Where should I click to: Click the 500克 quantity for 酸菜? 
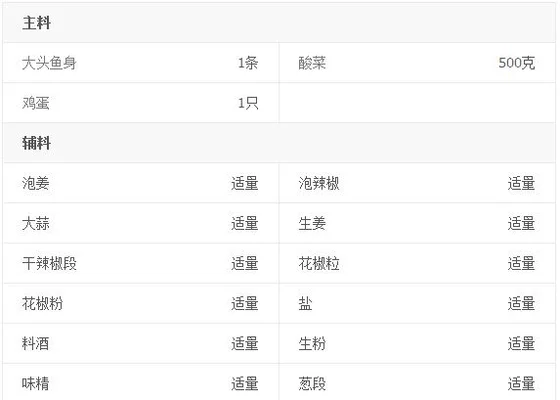(517, 63)
